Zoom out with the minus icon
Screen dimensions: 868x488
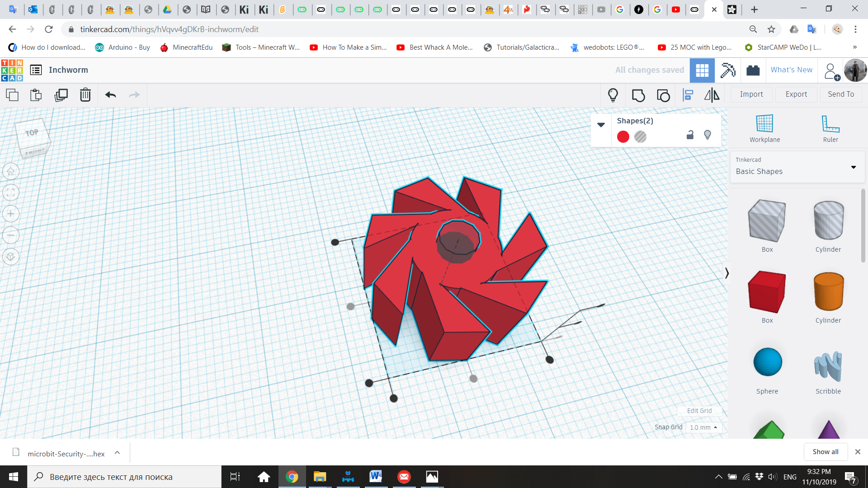click(11, 235)
